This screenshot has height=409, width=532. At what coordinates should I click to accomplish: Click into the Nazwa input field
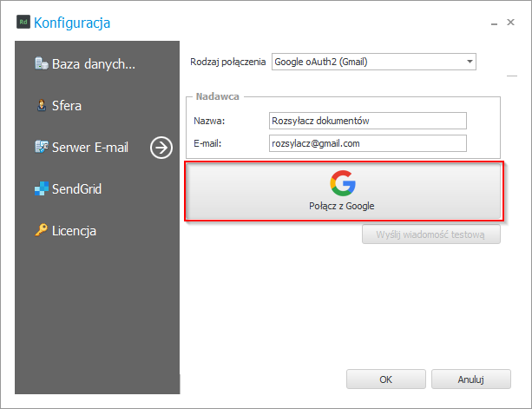click(368, 121)
